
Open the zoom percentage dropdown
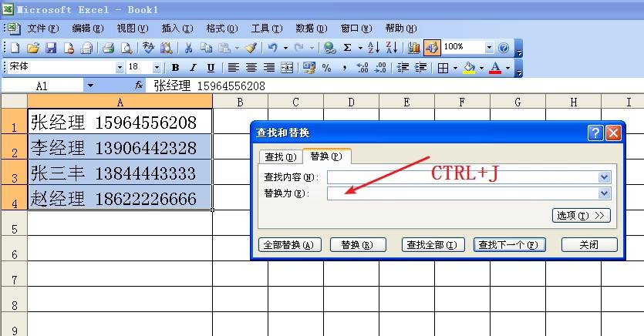pyautogui.click(x=489, y=48)
